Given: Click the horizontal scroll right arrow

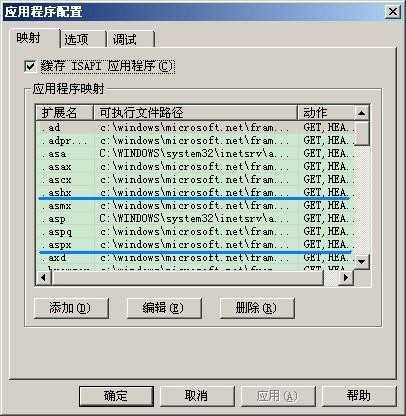Looking at the screenshot, I should tap(346, 277).
